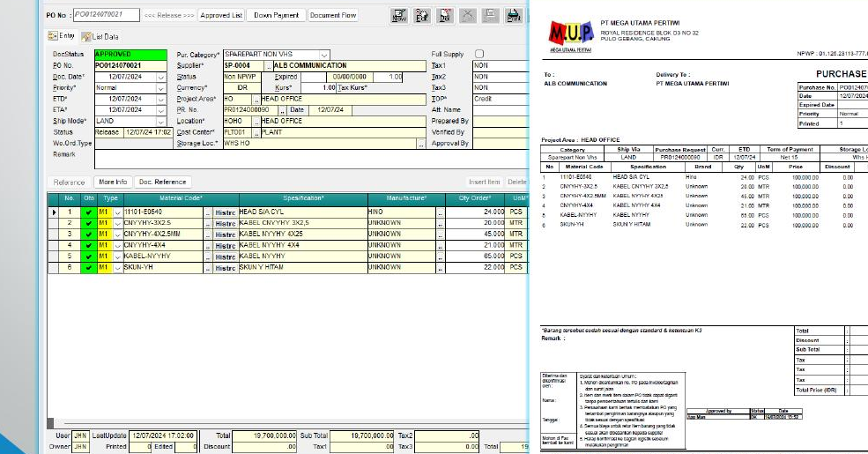The width and height of the screenshot is (868, 454).
Task: Open material lookup for code CNYYHY-3X2.5
Action: pos(208,223)
